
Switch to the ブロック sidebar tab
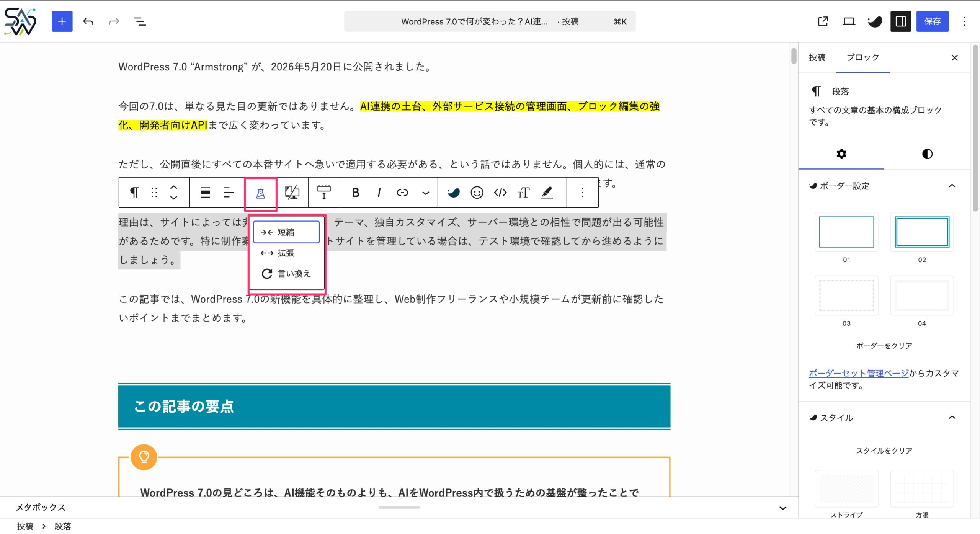tap(863, 57)
